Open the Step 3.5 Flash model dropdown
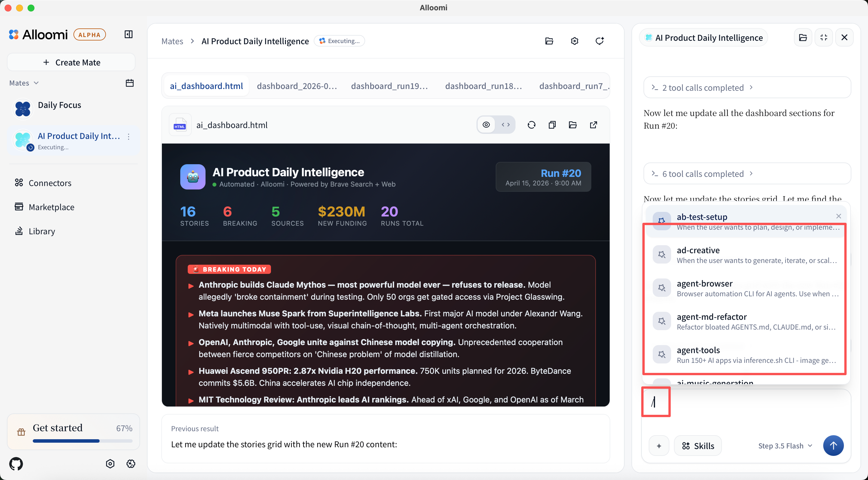The image size is (868, 480). tap(785, 446)
